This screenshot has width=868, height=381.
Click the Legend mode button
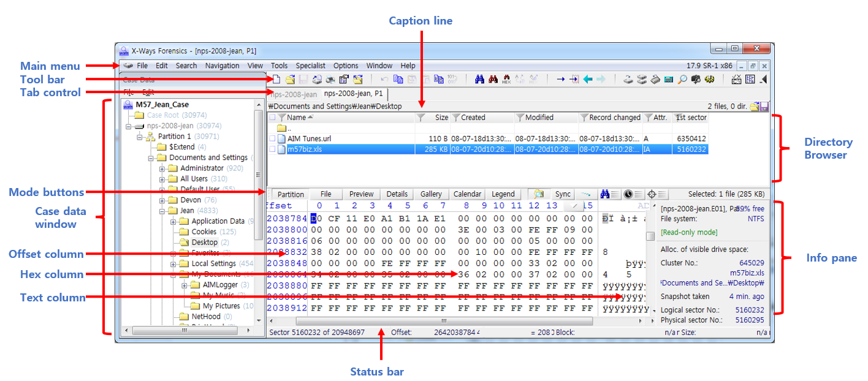(x=503, y=194)
